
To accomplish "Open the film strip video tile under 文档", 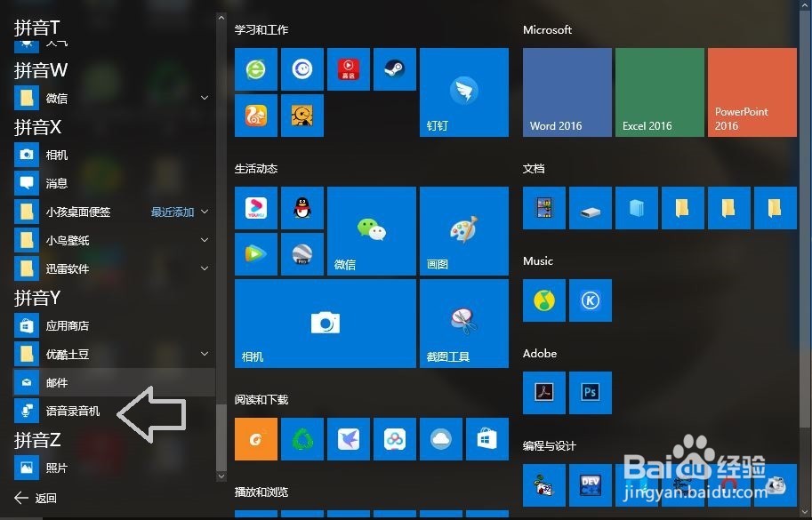I will (x=544, y=208).
